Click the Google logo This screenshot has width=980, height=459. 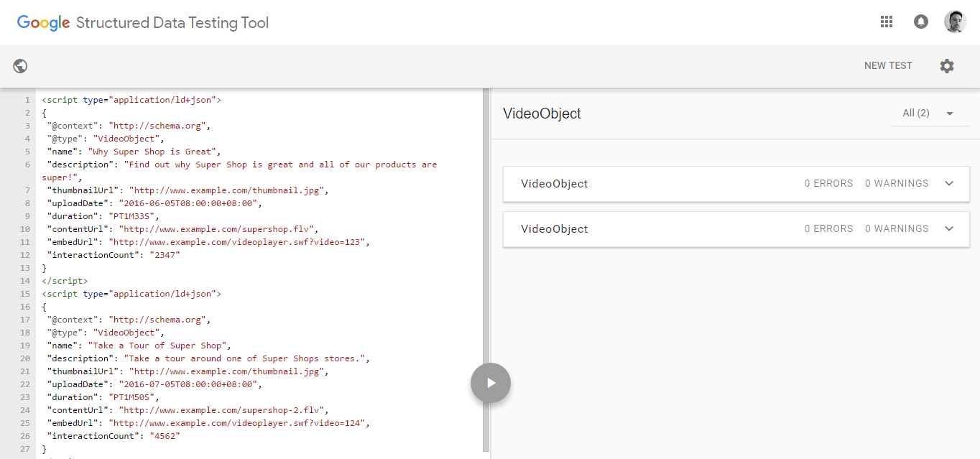pos(43,22)
